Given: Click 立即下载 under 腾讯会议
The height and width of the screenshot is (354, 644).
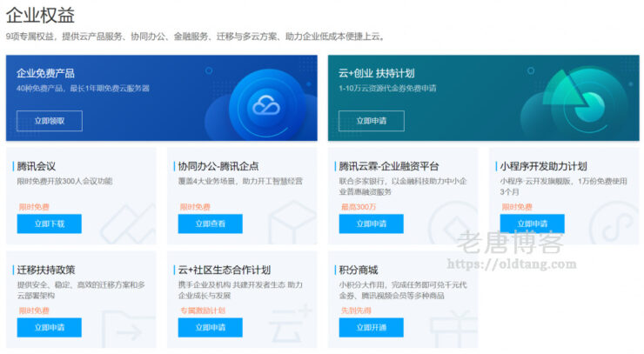Looking at the screenshot, I should [x=50, y=224].
